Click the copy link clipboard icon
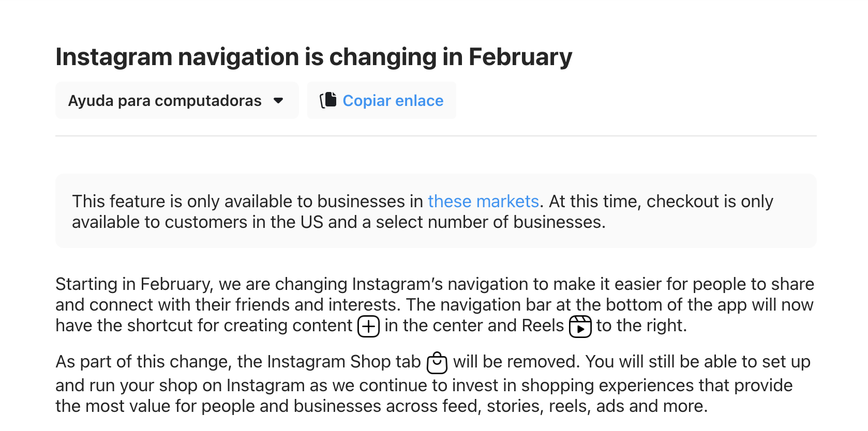 tap(328, 100)
